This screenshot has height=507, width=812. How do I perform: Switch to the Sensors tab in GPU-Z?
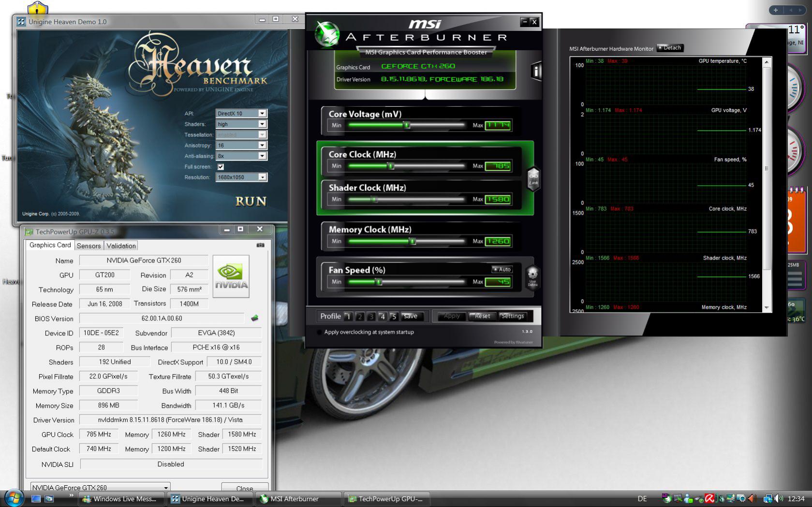(x=89, y=246)
